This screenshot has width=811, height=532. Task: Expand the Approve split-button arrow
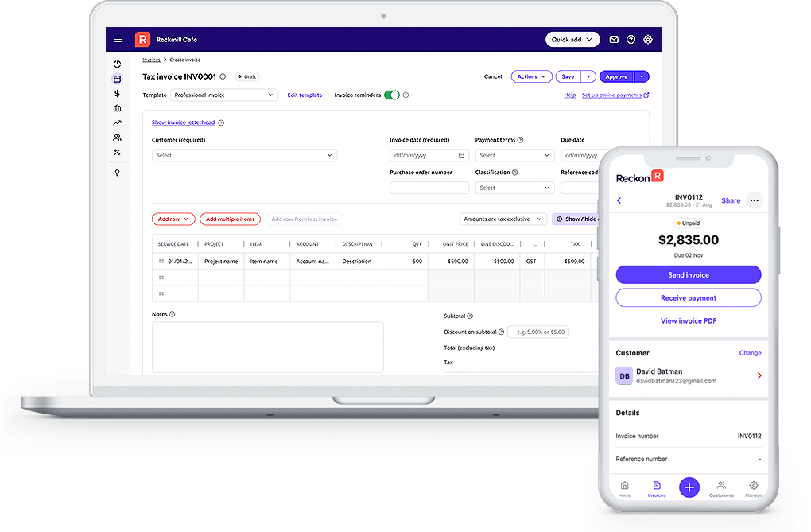[x=642, y=76]
